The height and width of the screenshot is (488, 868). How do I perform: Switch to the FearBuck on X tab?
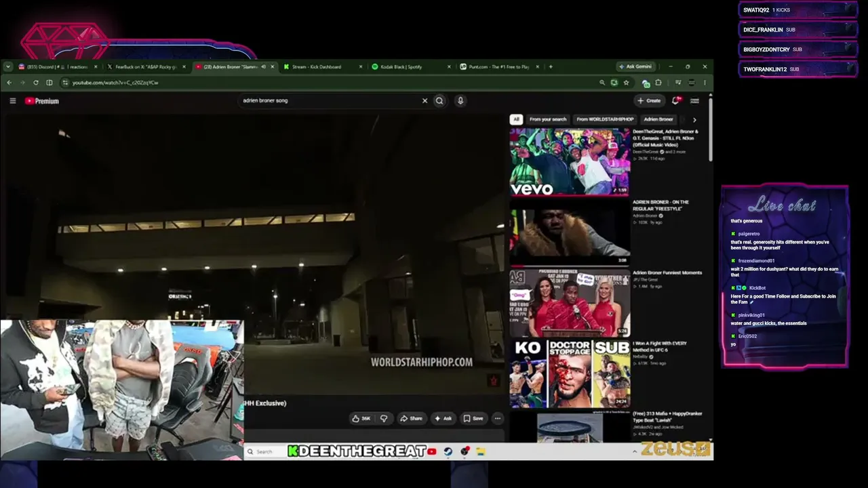(x=146, y=66)
